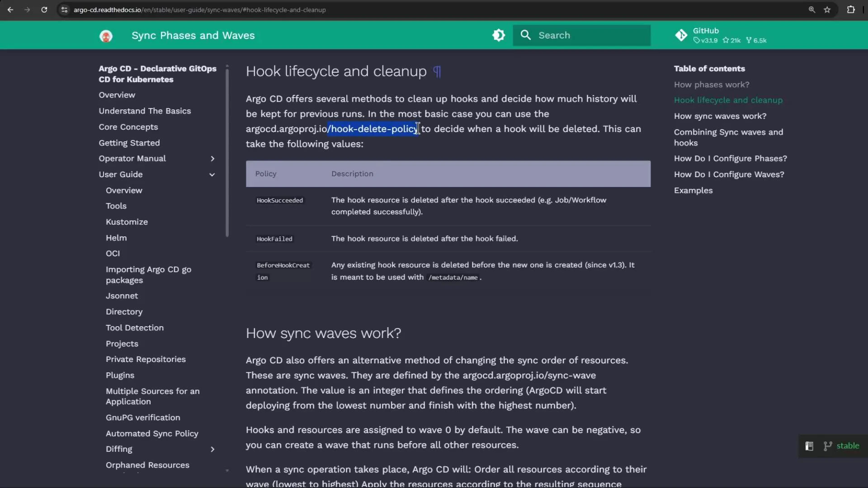Image resolution: width=868 pixels, height=488 pixels.
Task: Open the Tools page
Action: pos(116,206)
